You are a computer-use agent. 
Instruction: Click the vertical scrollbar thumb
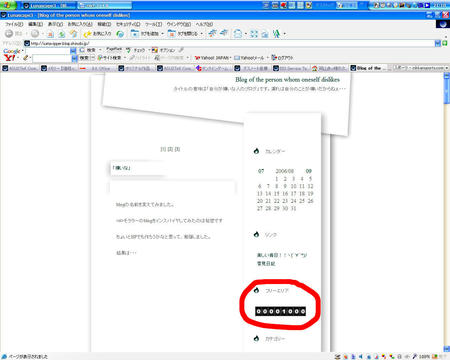(x=447, y=91)
